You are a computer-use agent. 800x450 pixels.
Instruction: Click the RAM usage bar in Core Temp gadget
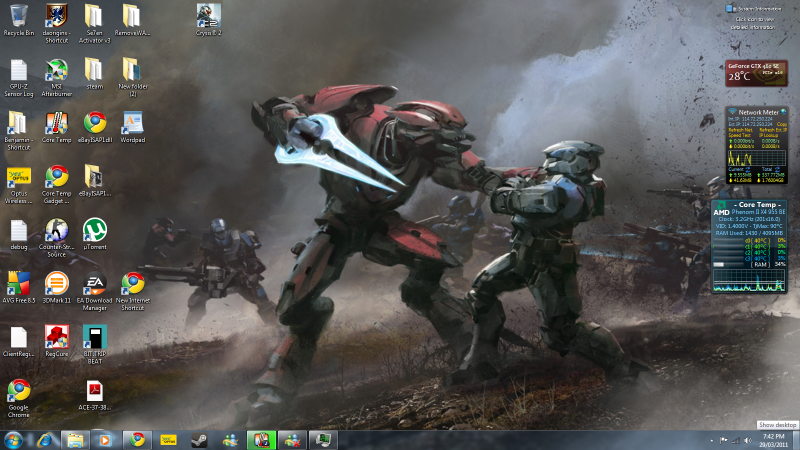(728, 265)
